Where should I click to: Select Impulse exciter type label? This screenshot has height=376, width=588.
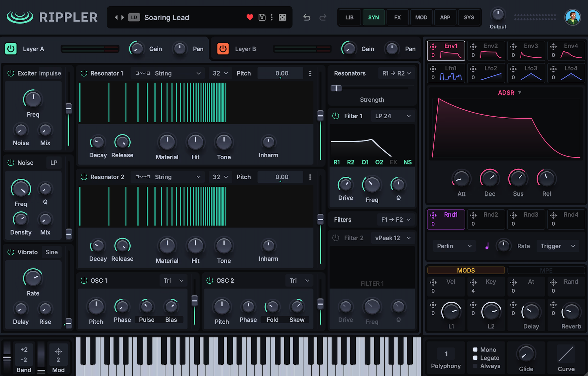(x=50, y=73)
